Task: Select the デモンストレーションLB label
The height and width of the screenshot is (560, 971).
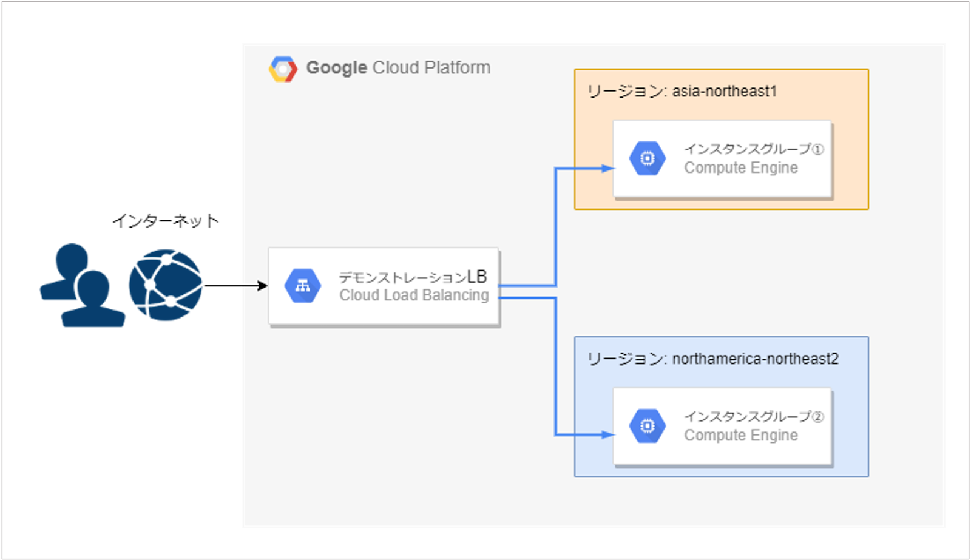Action: coord(413,277)
